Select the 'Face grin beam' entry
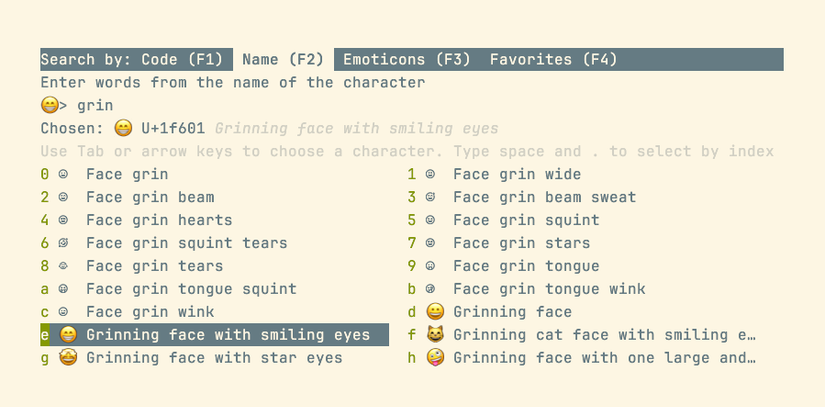This screenshot has height=407, width=825. click(x=150, y=197)
